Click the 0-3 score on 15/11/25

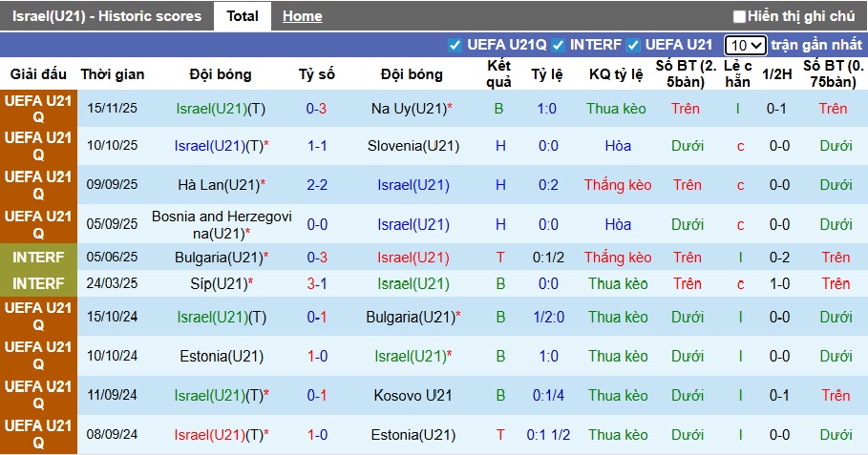[317, 109]
